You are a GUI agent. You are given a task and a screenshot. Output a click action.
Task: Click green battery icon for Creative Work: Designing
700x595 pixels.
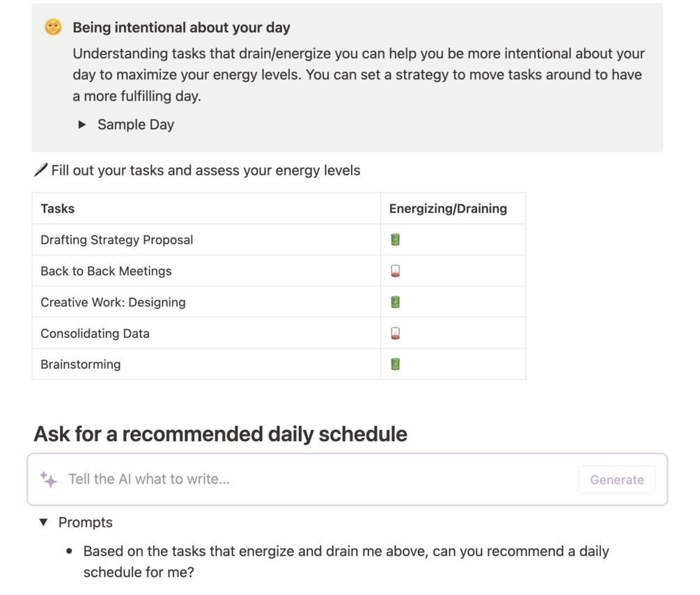tap(395, 302)
